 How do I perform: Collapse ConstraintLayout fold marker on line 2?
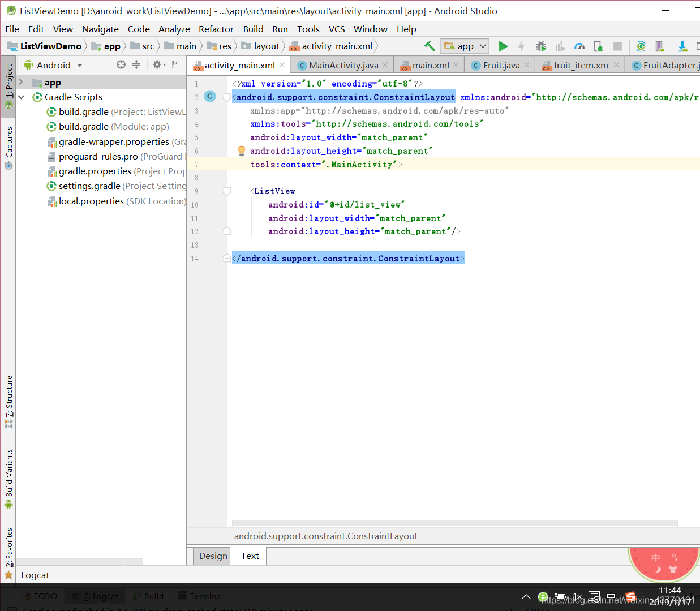[227, 97]
